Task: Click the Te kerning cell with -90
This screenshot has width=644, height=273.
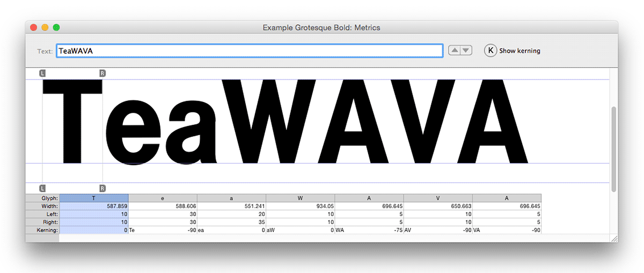Action: pyautogui.click(x=163, y=230)
